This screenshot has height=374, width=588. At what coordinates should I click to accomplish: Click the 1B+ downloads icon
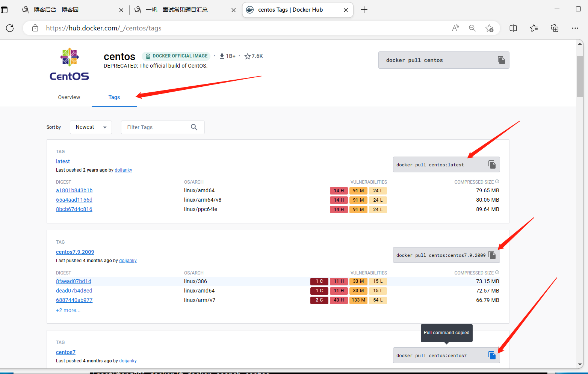tap(222, 56)
